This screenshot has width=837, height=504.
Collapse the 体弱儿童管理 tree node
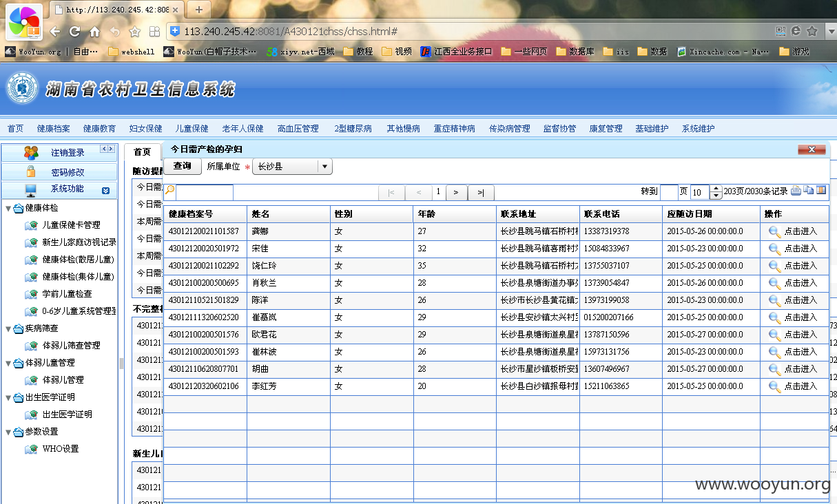click(8, 363)
